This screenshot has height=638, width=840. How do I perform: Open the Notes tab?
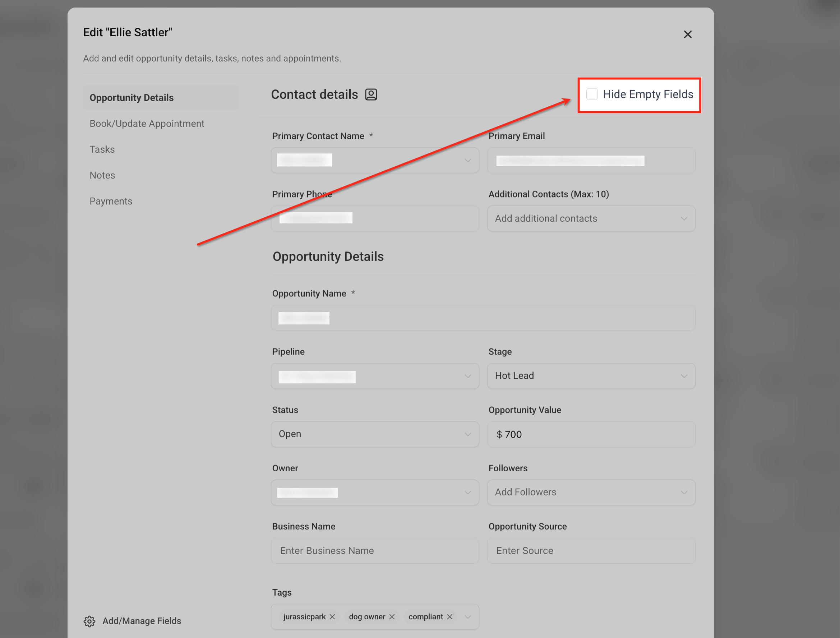tap(102, 175)
